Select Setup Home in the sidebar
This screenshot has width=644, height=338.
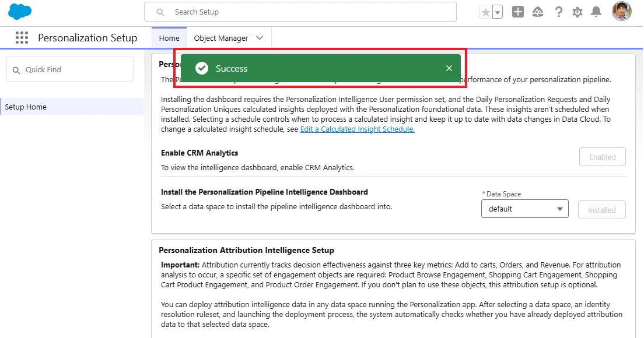(72, 107)
